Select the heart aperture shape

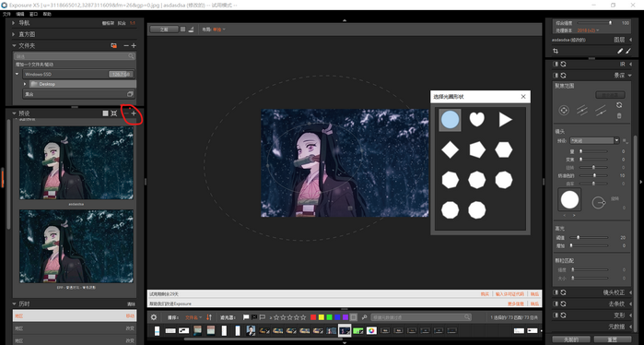point(477,120)
